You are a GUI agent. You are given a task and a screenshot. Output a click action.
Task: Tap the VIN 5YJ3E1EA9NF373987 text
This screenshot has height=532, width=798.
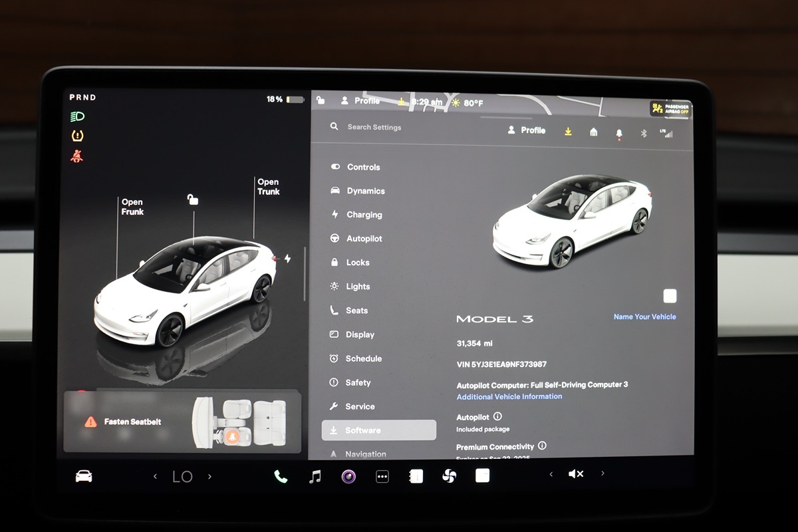501,364
